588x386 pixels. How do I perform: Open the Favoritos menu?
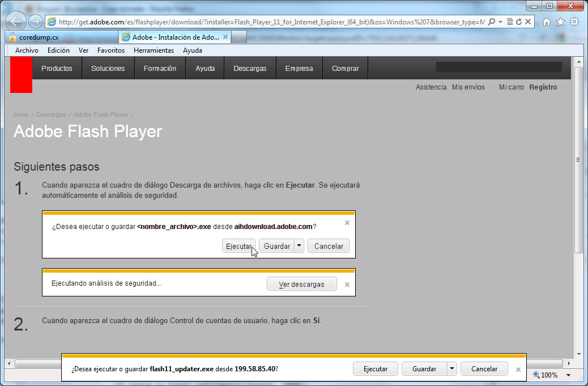111,50
